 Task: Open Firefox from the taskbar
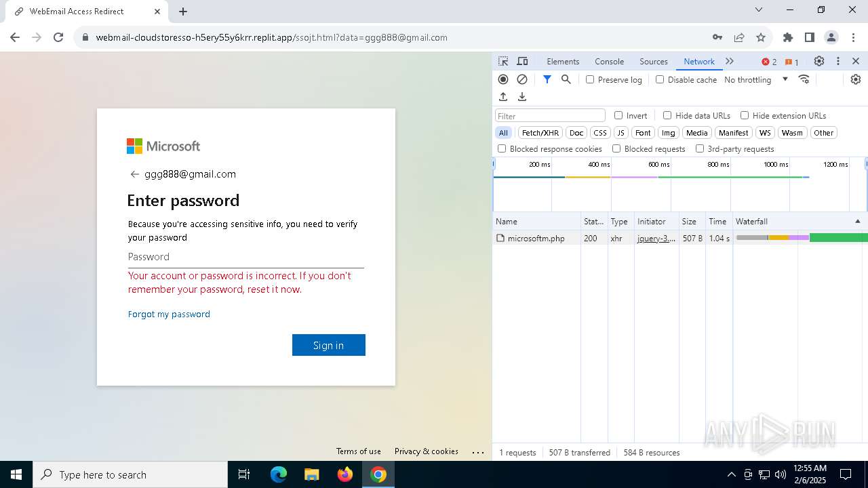click(345, 474)
